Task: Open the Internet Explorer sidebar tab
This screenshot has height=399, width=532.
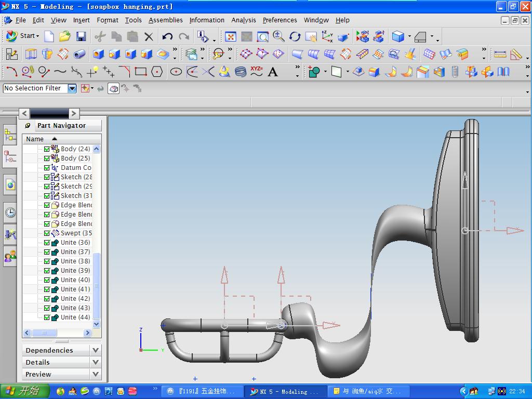Action: click(x=10, y=185)
